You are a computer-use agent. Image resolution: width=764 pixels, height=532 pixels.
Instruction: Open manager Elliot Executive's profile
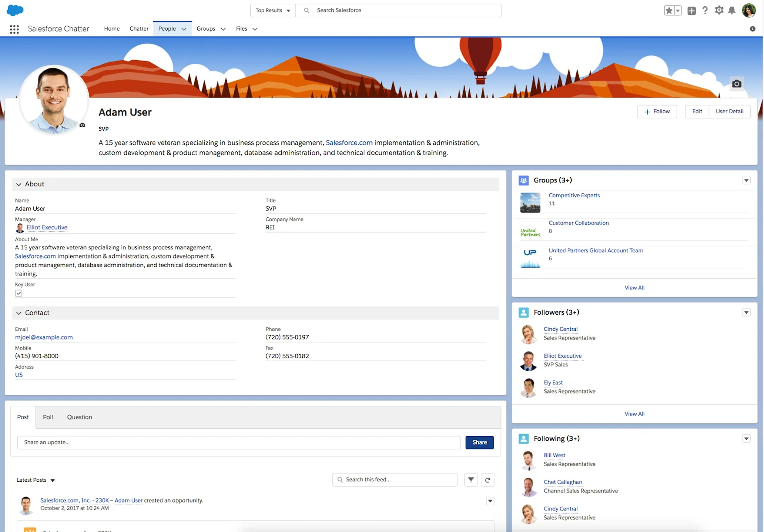coord(47,227)
